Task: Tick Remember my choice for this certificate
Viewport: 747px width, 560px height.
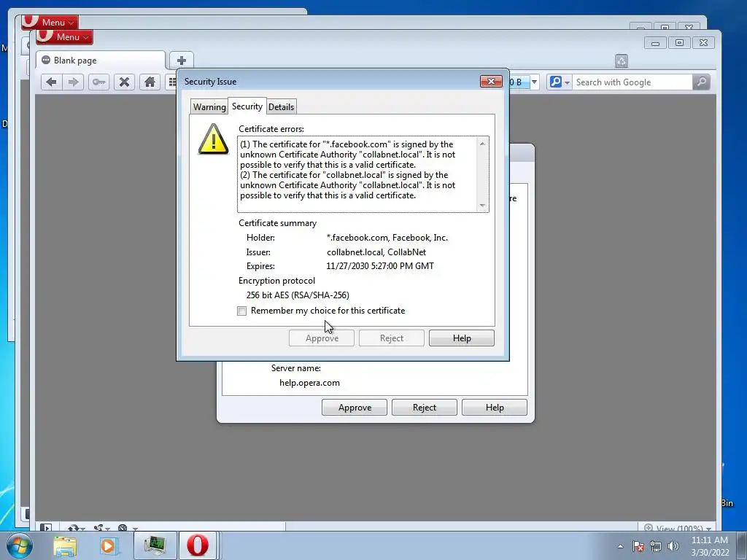Action: (x=242, y=311)
